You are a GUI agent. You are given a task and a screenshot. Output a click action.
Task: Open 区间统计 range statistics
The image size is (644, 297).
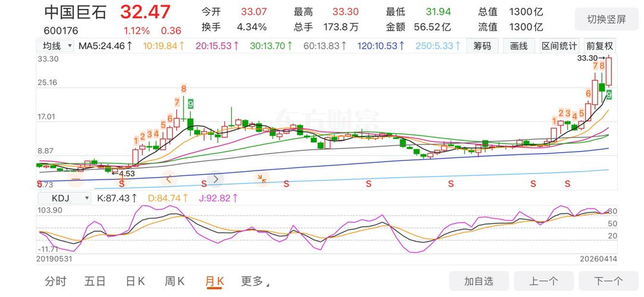click(559, 46)
